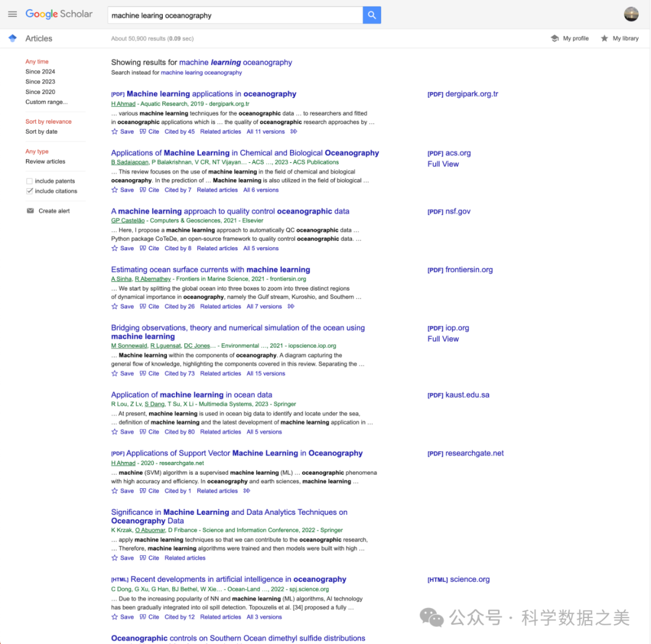
Task: Open 'Application of machine learning in ocean data'
Action: pyautogui.click(x=191, y=395)
